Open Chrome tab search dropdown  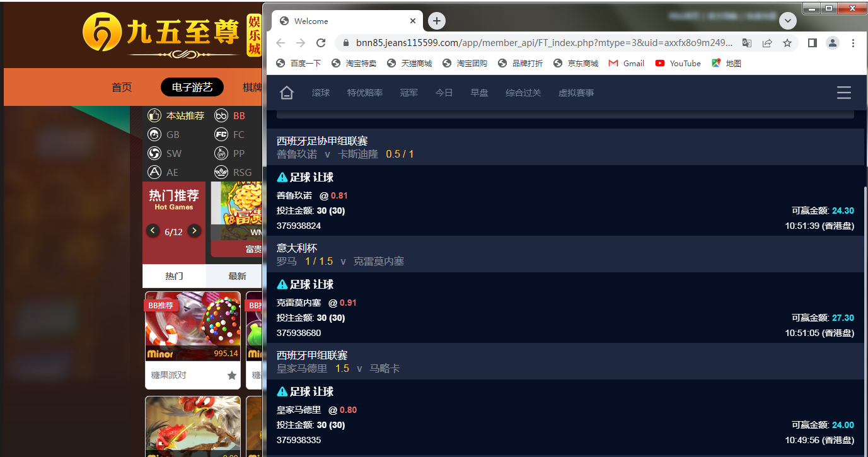788,21
